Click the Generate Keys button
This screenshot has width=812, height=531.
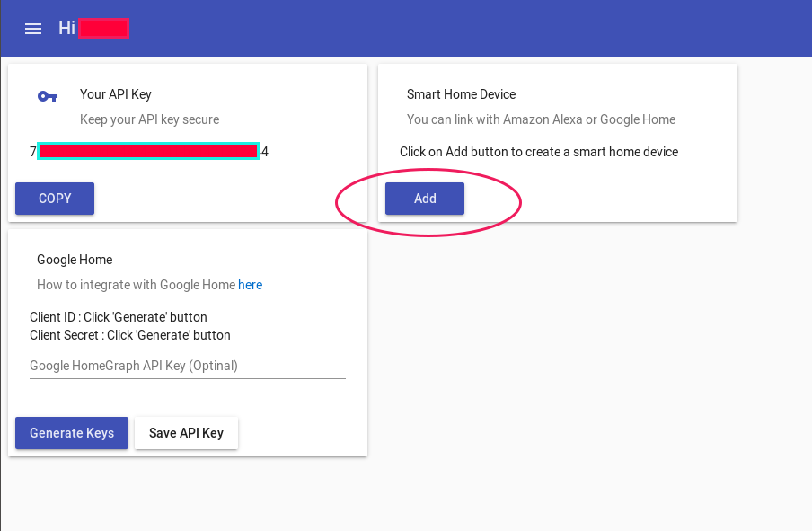[72, 433]
